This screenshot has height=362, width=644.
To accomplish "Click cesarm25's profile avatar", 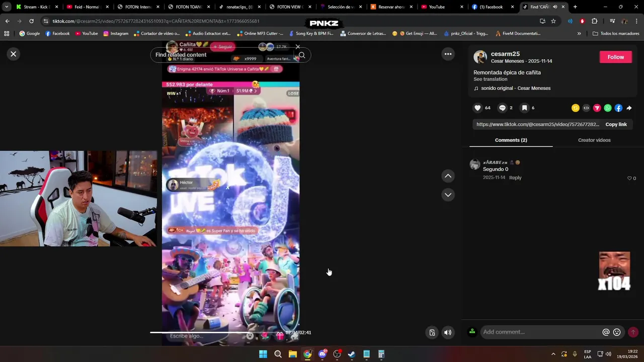I will (x=480, y=57).
